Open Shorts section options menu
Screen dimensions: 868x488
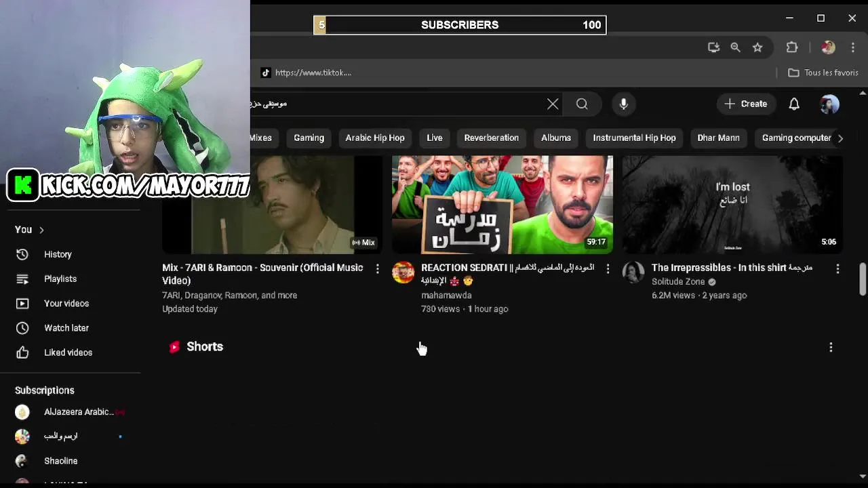tap(831, 347)
